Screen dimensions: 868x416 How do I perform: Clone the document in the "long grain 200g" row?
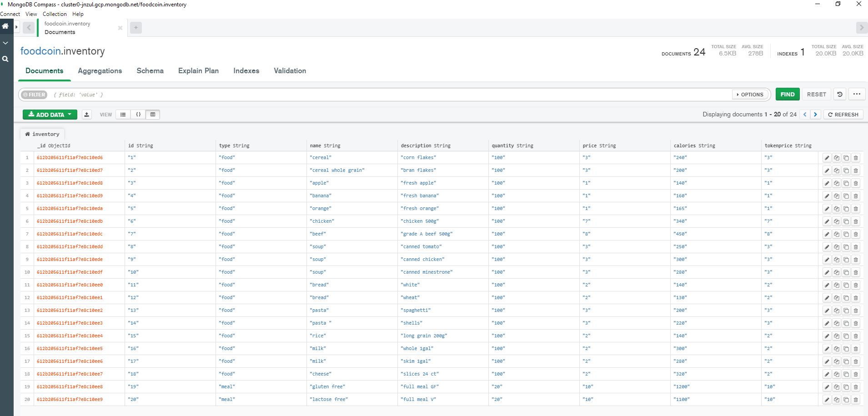[846, 336]
